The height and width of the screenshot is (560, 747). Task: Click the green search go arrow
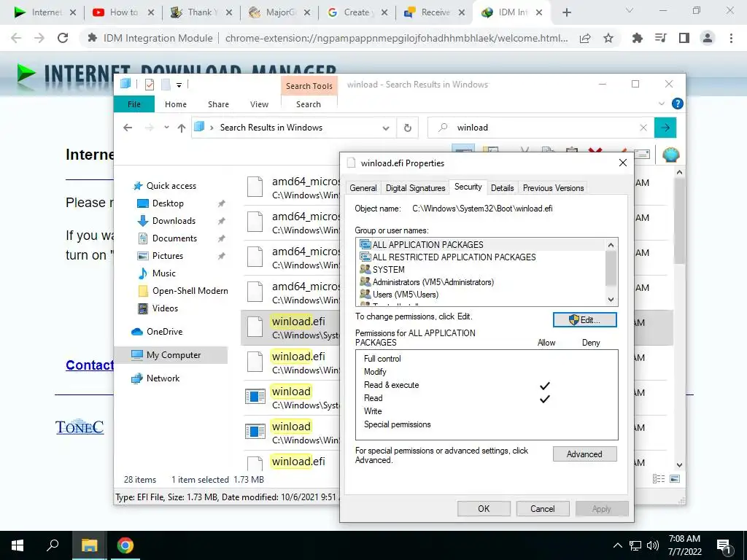665,128
